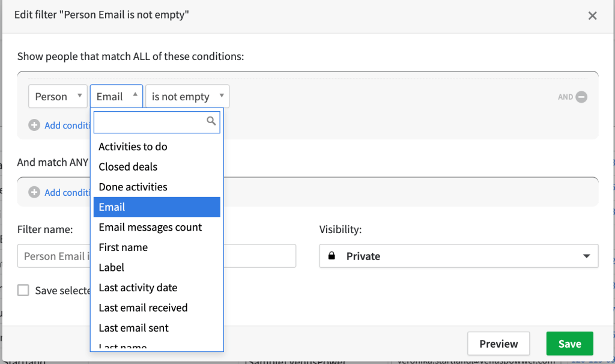Select 'Label' field option
The height and width of the screenshot is (364, 615).
click(157, 267)
